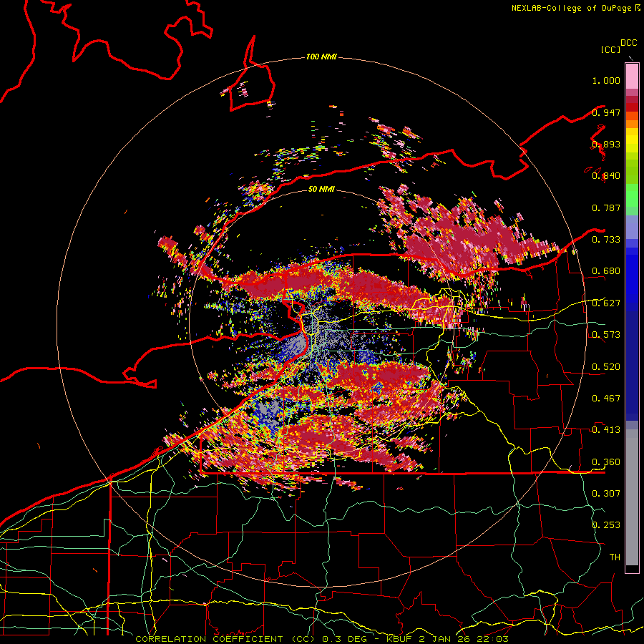Click the 0.893 scale value
The width and height of the screenshot is (644, 644).
tap(606, 144)
